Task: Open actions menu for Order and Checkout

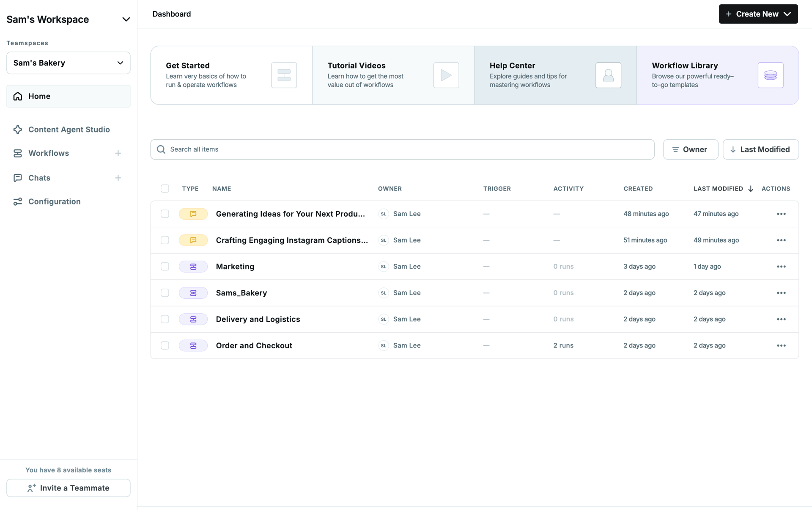Action: (781, 345)
